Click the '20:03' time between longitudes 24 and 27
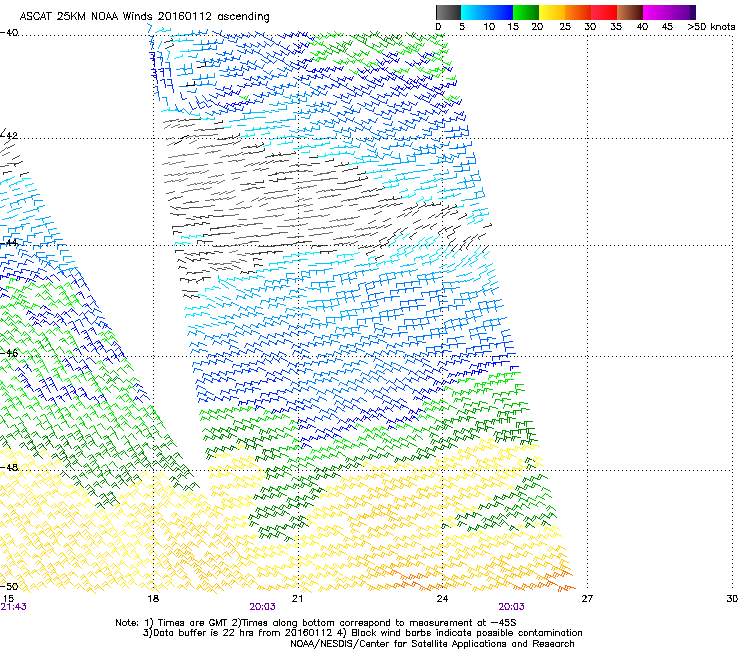This screenshot has height=650, width=740. tap(512, 607)
